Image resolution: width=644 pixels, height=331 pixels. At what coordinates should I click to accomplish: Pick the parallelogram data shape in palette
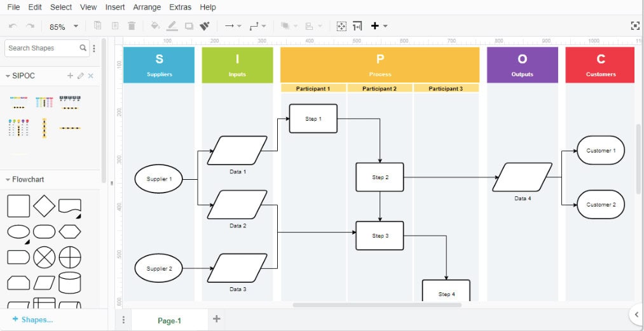44,283
